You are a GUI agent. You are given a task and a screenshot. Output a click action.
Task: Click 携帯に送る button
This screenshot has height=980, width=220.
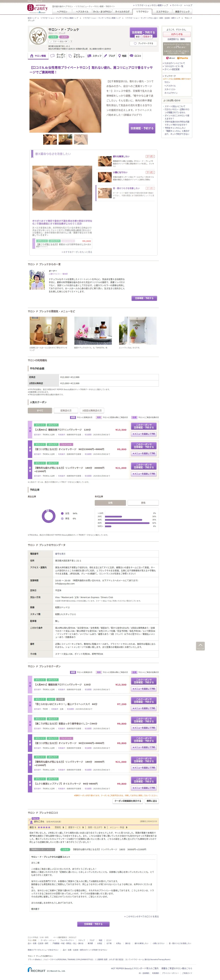point(151,801)
